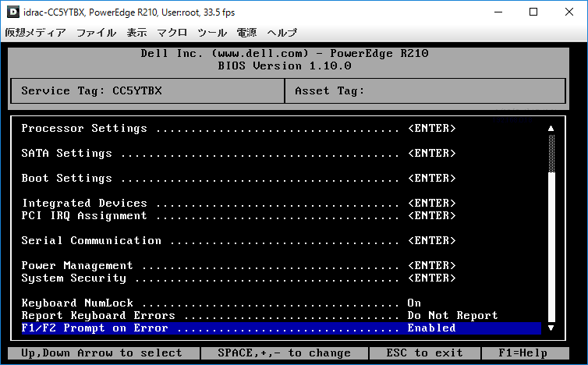588x365 pixels.
Task: Maximize the iDRAC console window
Action: click(533, 12)
